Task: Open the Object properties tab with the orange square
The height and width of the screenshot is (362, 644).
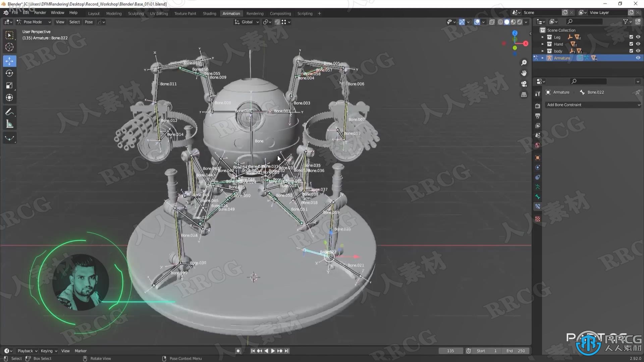Action: [x=538, y=158]
